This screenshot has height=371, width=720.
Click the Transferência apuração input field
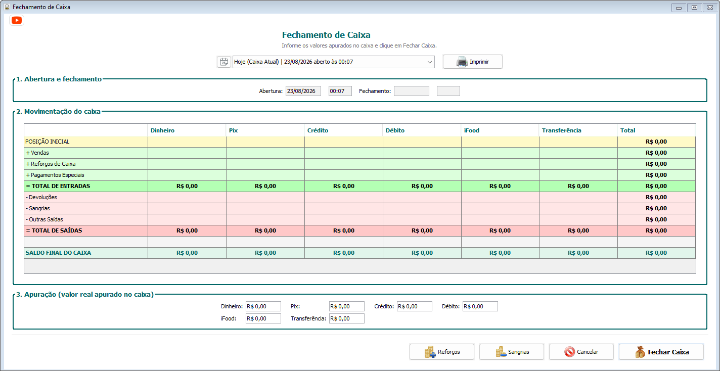tap(347, 318)
